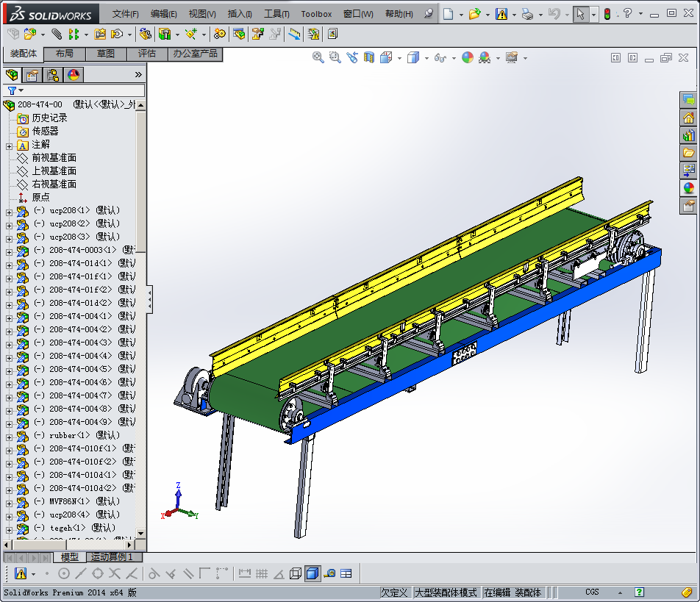Click the Rebuild traffic light icon
This screenshot has height=602, width=700.
tap(607, 14)
